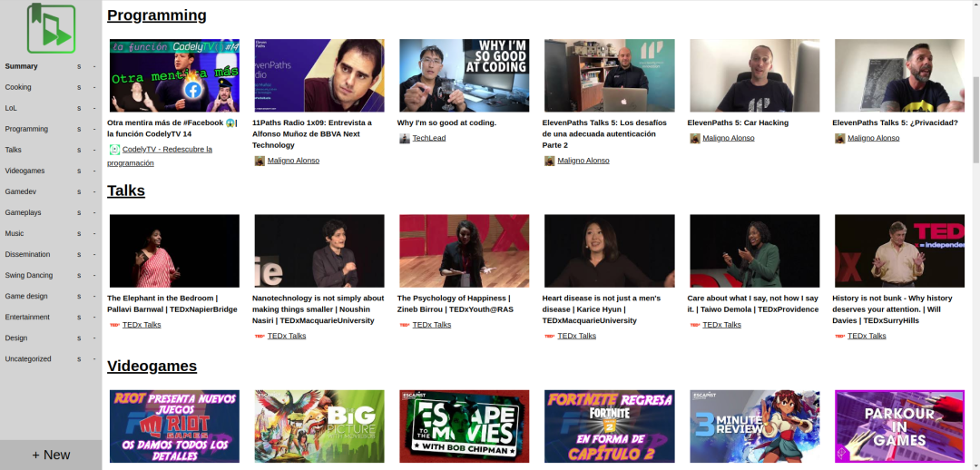Click TEDx icon under Heart disease talk
980x470 pixels.
pyautogui.click(x=549, y=336)
